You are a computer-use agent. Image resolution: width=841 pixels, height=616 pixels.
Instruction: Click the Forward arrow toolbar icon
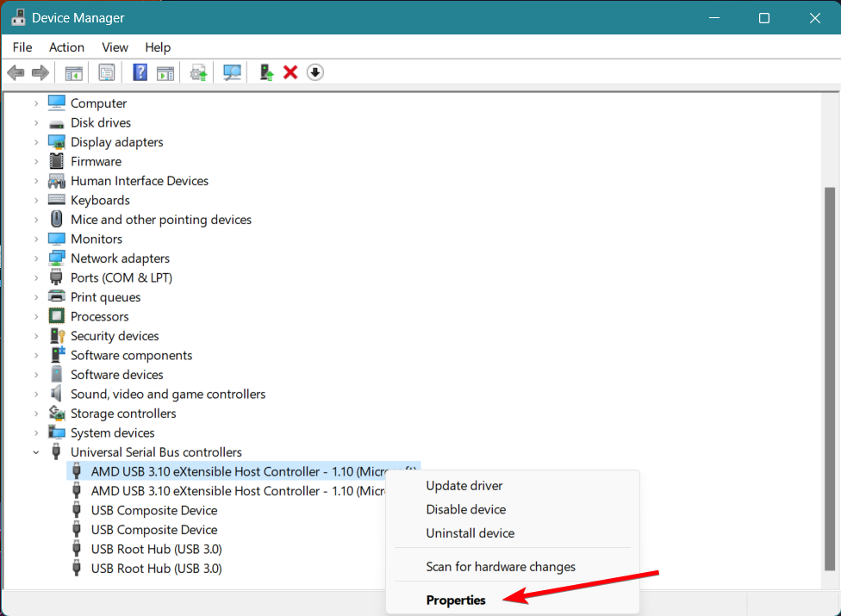tap(40, 72)
